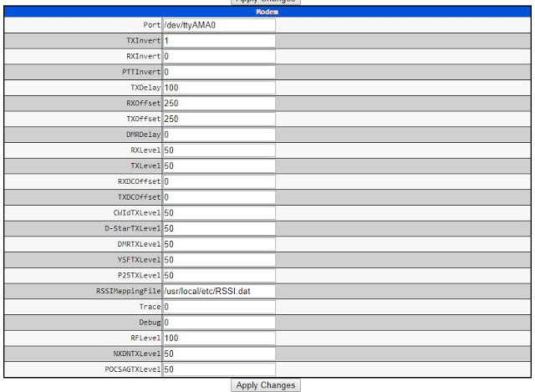Select the DMRDelay text box
The width and height of the screenshot is (535, 392).
pos(219,135)
